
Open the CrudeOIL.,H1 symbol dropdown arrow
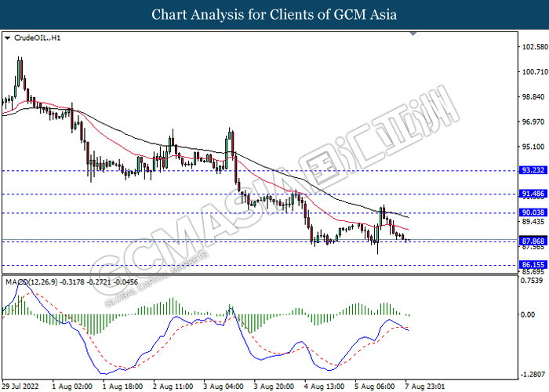pos(7,38)
